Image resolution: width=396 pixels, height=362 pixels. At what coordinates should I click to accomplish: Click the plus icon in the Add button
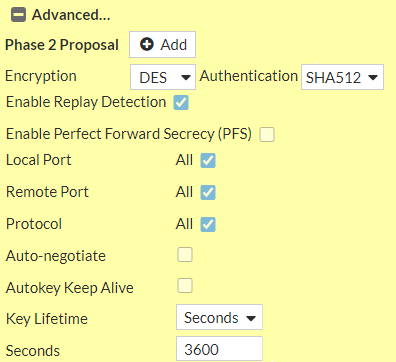(146, 44)
